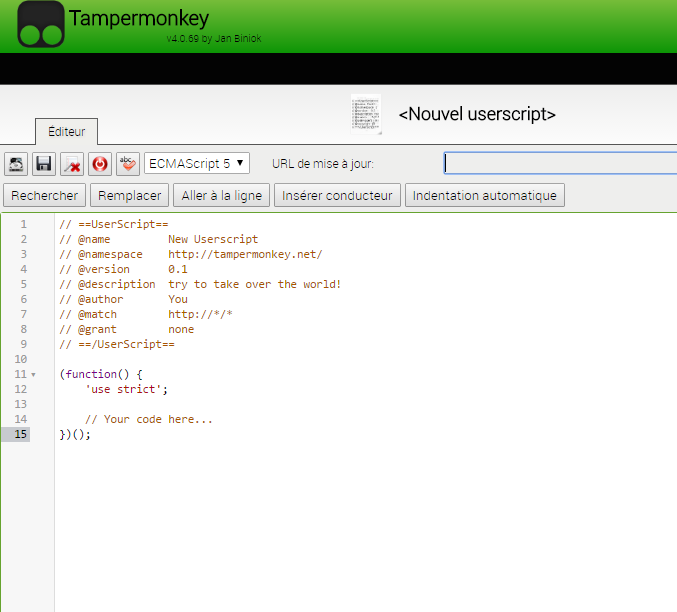Image resolution: width=677 pixels, height=612 pixels.
Task: Click the Insérer conducteur button
Action: click(338, 195)
